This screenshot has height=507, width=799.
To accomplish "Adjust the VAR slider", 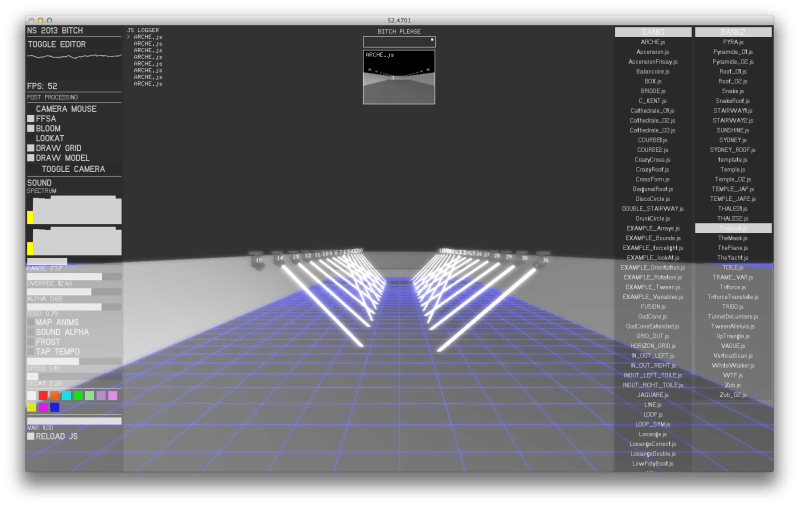I will point(74,421).
